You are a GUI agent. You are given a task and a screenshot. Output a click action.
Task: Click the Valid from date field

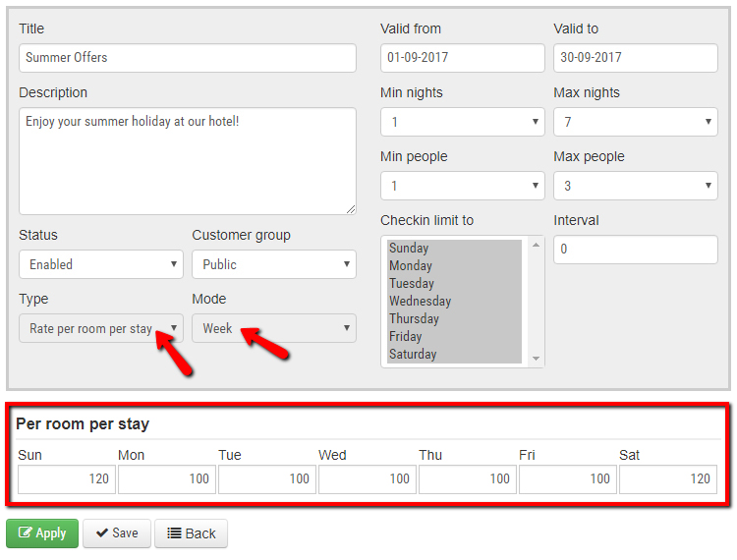click(x=462, y=58)
